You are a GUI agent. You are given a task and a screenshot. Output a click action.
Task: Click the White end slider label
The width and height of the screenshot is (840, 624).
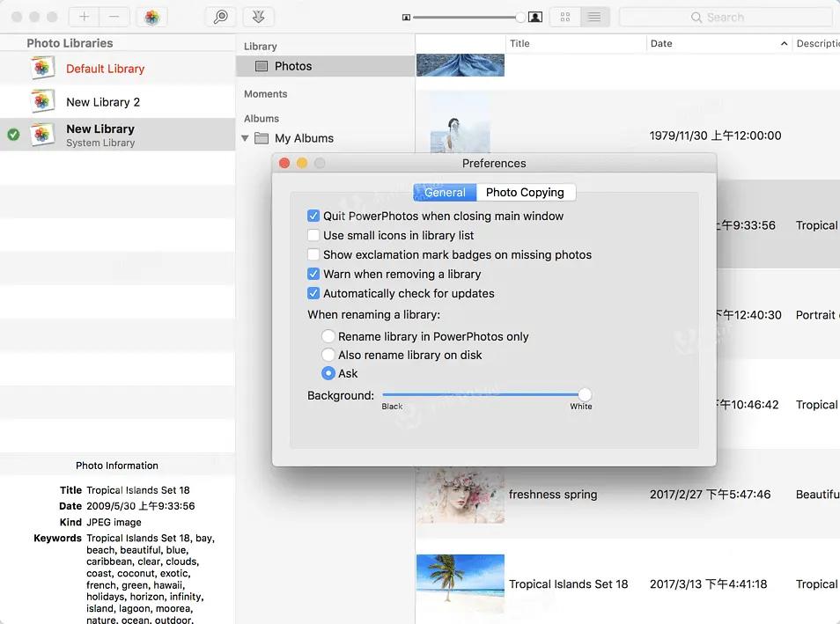(581, 407)
